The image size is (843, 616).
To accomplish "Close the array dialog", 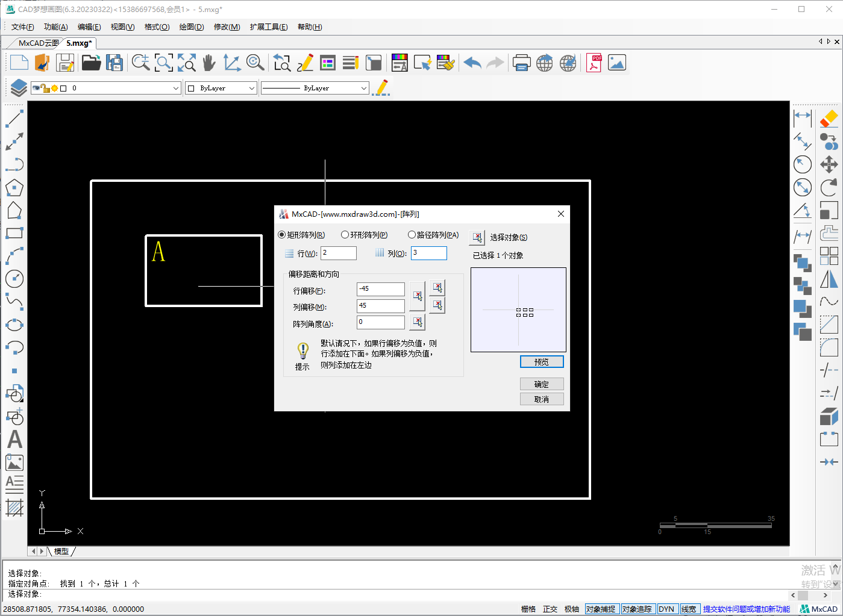I will [561, 214].
